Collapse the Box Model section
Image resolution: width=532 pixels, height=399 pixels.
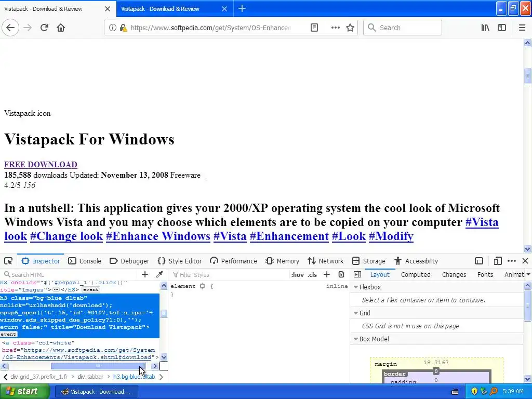[x=356, y=339]
